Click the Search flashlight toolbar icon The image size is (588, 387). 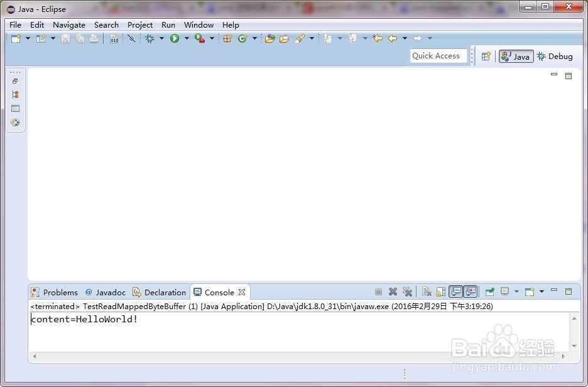pyautogui.click(x=300, y=38)
